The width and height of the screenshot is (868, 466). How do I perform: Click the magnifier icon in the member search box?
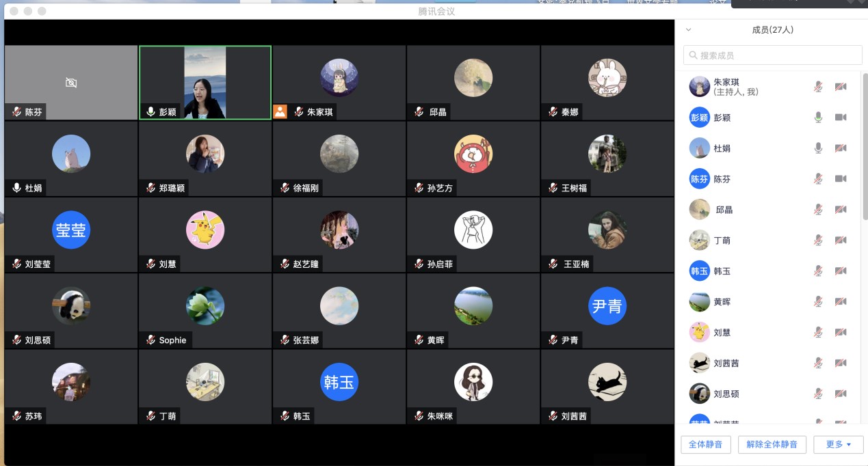(694, 55)
